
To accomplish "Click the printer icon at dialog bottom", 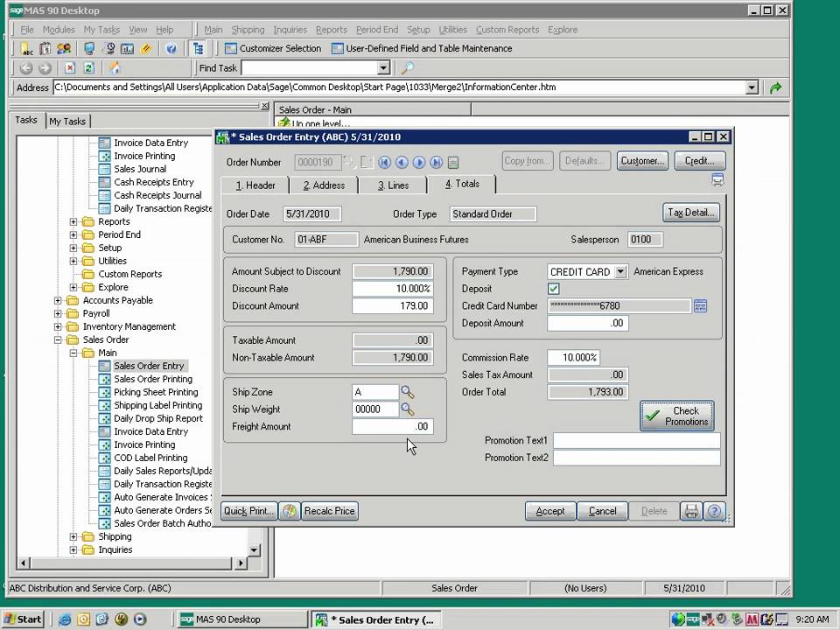I will (691, 511).
